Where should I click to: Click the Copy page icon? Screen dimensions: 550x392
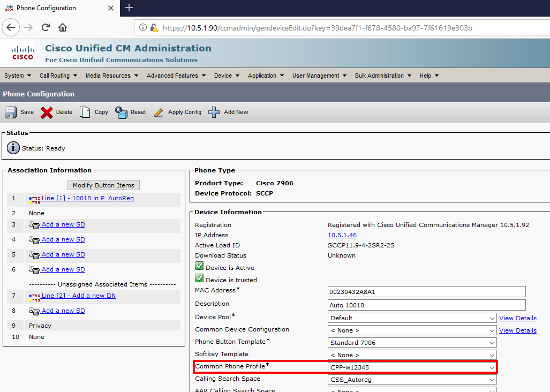pyautogui.click(x=85, y=112)
